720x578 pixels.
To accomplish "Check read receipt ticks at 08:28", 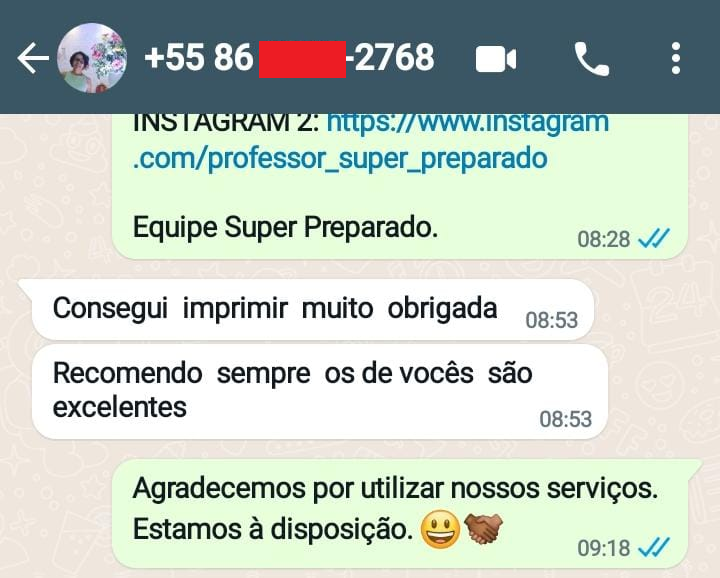I will (654, 238).
